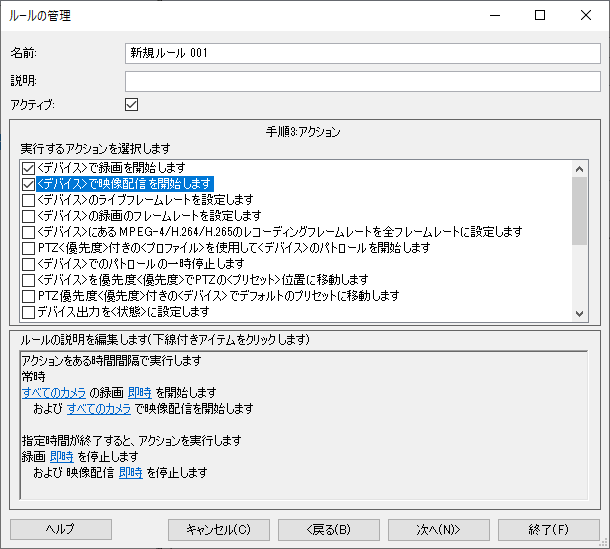
Task: Uncheck <デバイス>で録画を開始します checkbox
Action: (28, 168)
